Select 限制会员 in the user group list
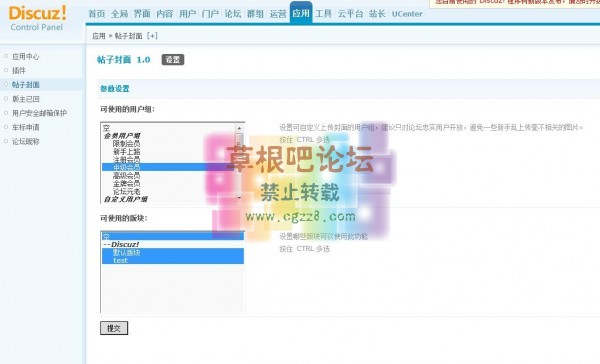The image size is (600, 364). [126, 144]
